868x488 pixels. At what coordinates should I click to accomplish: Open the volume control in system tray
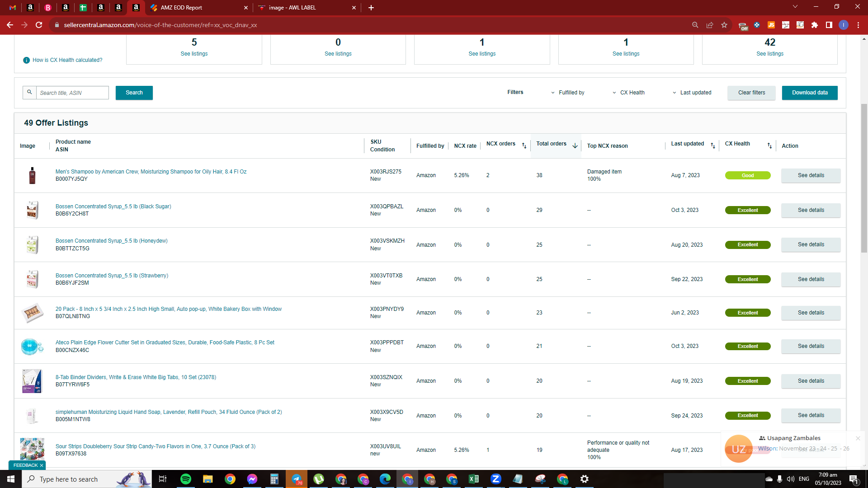[x=790, y=479]
